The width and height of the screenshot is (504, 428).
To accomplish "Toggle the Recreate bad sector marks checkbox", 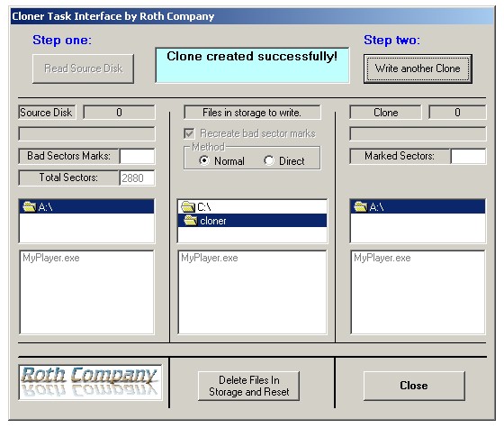I will [x=189, y=133].
